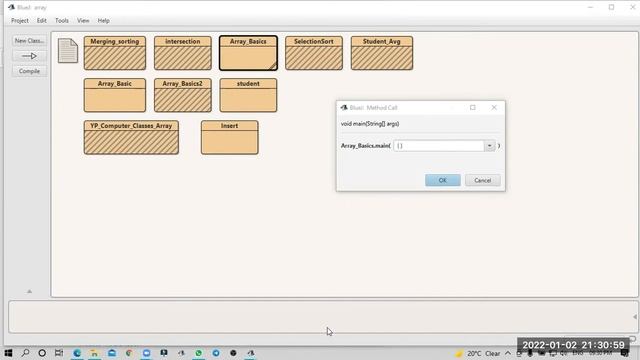Viewport: 640px width, 360px height.
Task: Maximize the BlueJ main window
Action: (611, 7)
